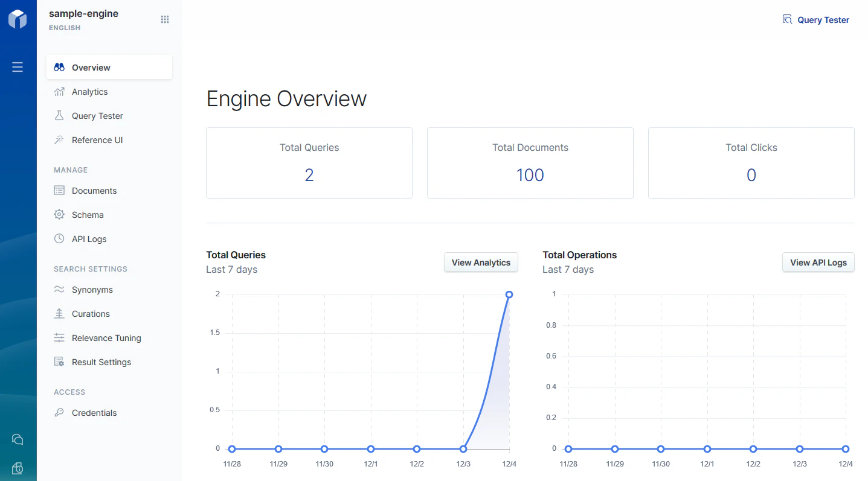The width and height of the screenshot is (868, 481).
Task: Click the 11/30 data point on Total Queries chart
Action: pyautogui.click(x=324, y=449)
